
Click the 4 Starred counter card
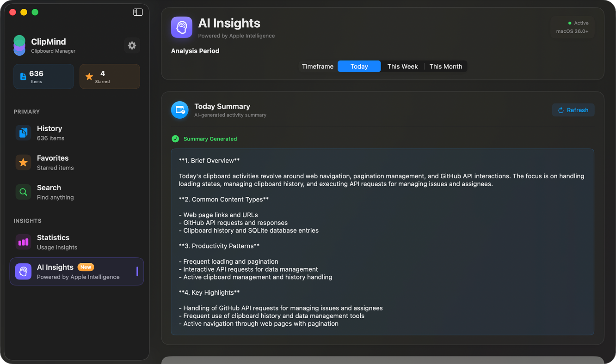pyautogui.click(x=110, y=76)
